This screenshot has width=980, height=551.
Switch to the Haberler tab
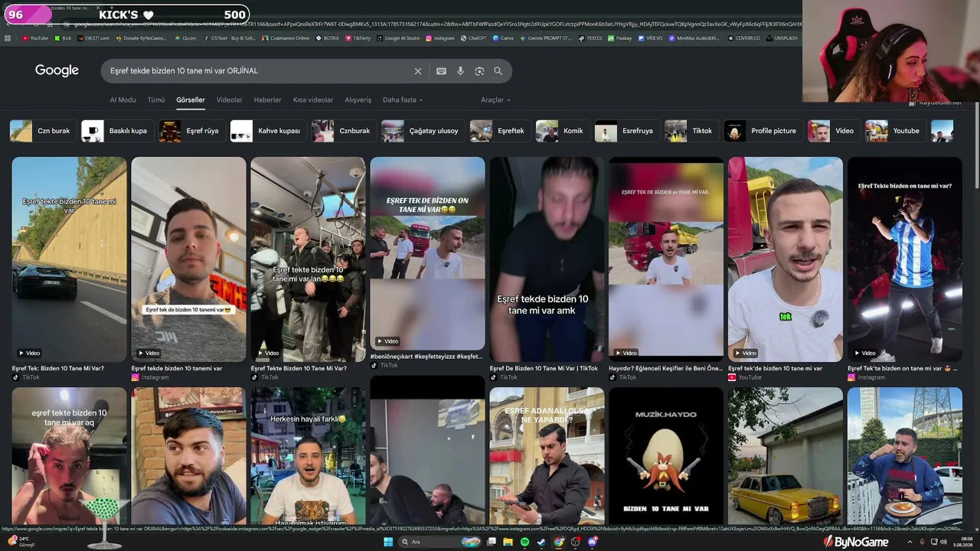tap(268, 99)
